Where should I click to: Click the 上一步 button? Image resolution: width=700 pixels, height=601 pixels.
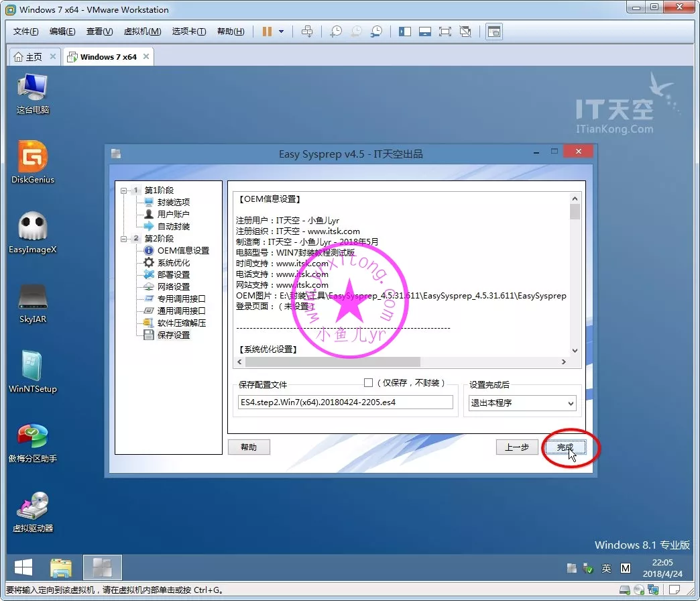pyautogui.click(x=517, y=447)
